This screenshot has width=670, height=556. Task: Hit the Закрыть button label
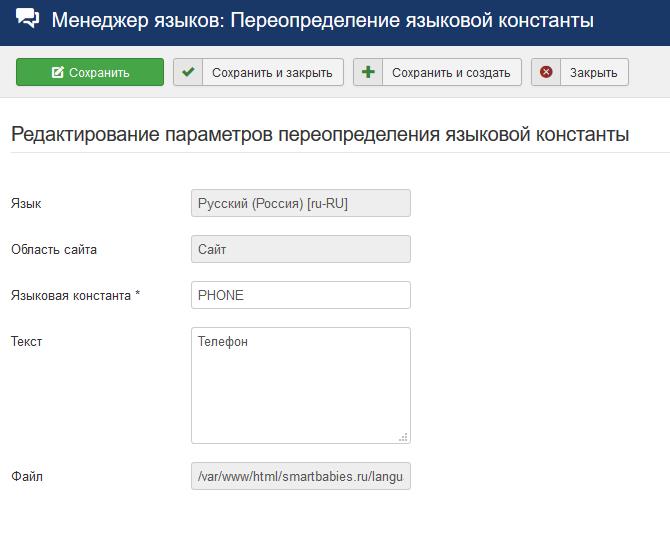click(594, 72)
